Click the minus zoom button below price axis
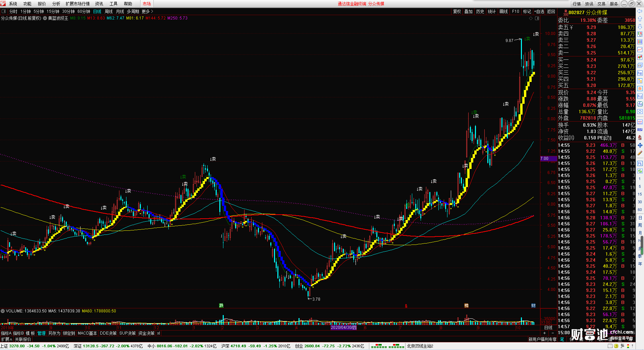644x350 pixels. tap(553, 333)
